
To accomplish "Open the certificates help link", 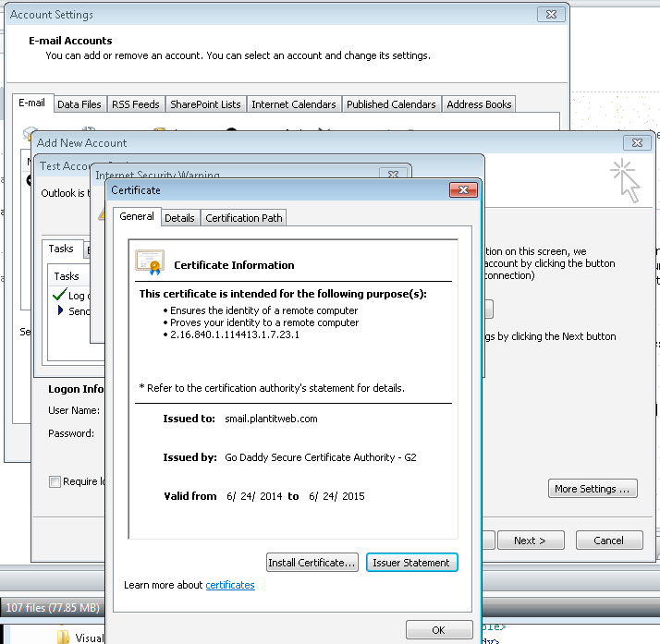I will (x=230, y=585).
